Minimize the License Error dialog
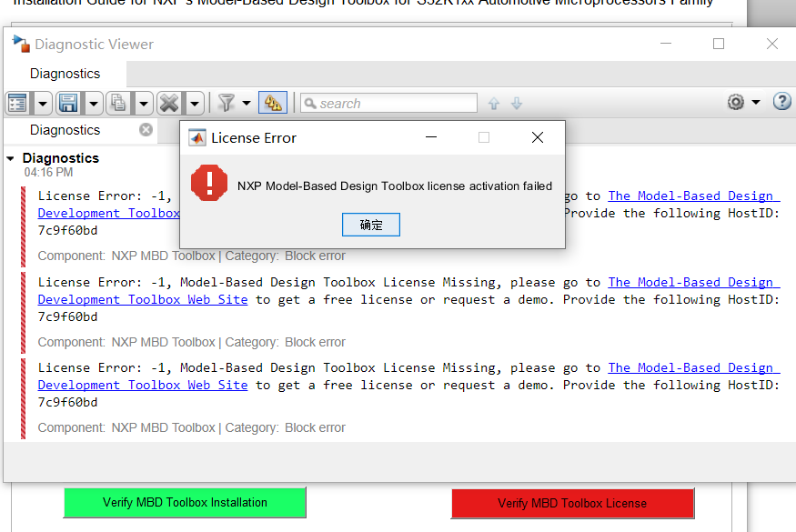 [x=431, y=137]
